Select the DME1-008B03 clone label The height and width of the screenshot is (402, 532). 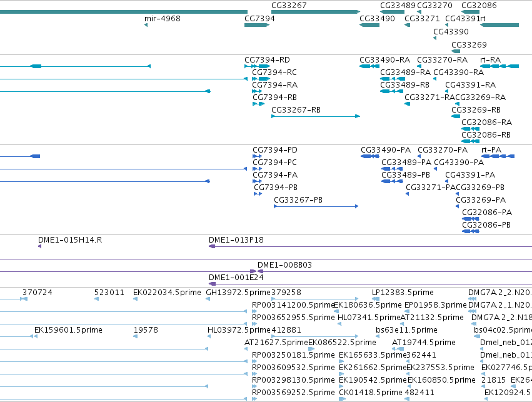(284, 265)
